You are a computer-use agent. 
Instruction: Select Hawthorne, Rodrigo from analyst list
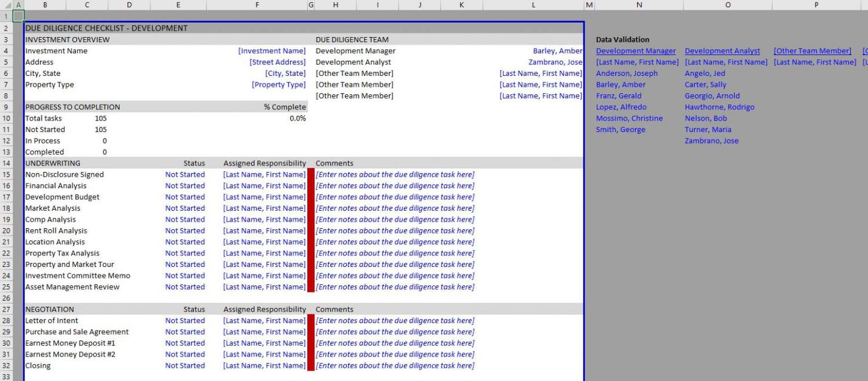(x=719, y=107)
